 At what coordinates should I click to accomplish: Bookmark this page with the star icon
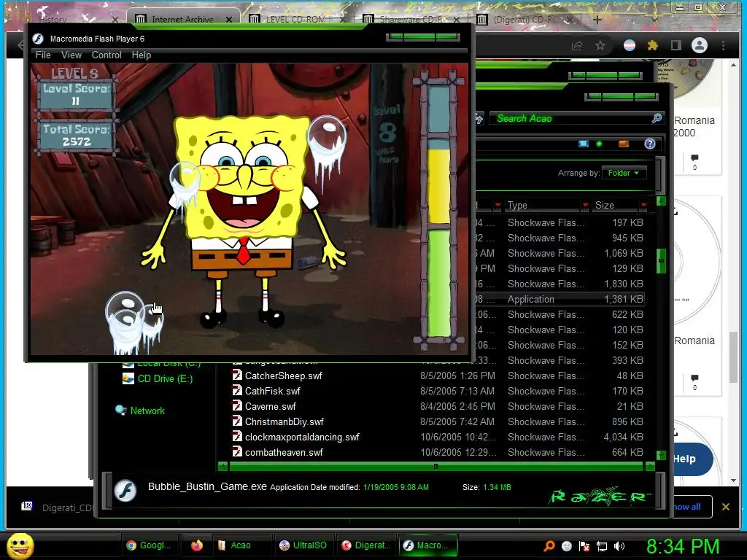point(600,46)
